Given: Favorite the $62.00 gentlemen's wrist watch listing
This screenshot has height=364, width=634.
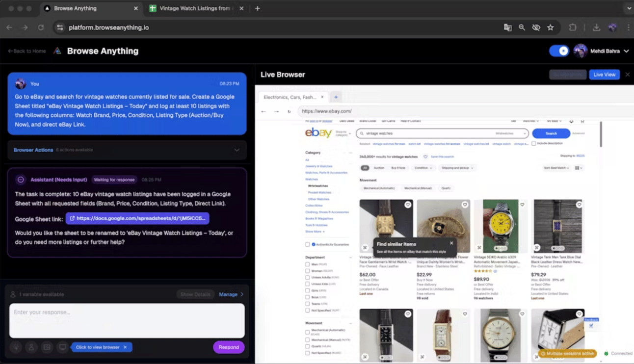Looking at the screenshot, I should [408, 205].
